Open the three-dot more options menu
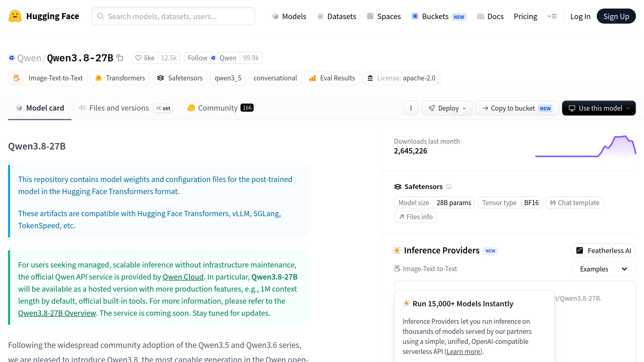Viewport: 644px width, 362px height. pyautogui.click(x=411, y=108)
